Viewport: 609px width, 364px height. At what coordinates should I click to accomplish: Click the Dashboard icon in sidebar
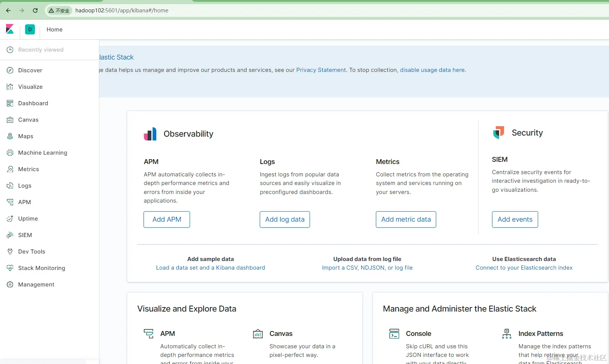point(10,103)
